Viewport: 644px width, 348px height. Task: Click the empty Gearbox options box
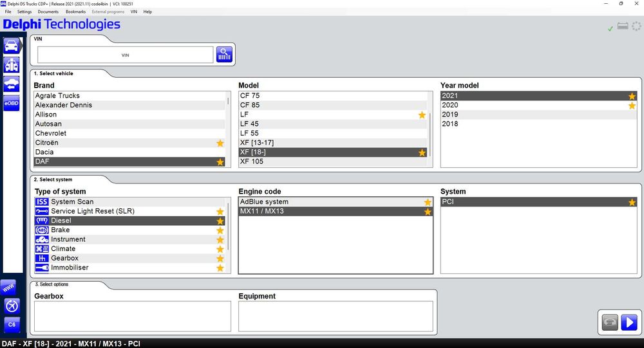133,316
